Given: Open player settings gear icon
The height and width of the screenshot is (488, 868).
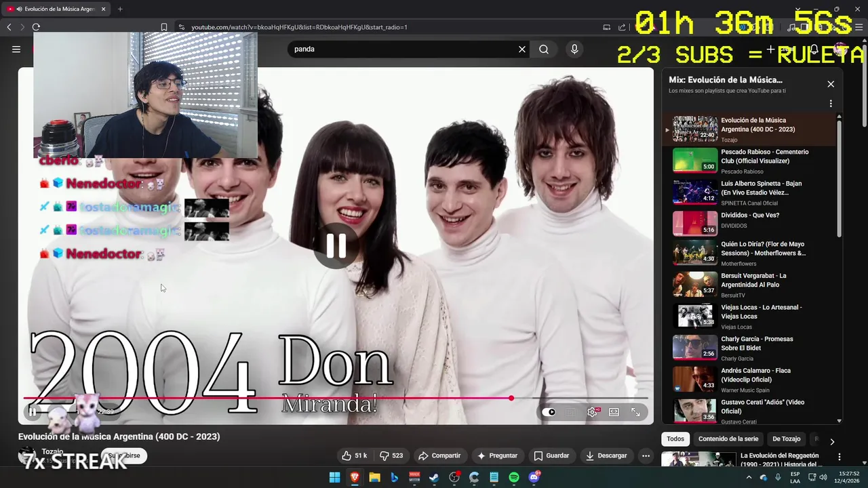Looking at the screenshot, I should pyautogui.click(x=592, y=412).
